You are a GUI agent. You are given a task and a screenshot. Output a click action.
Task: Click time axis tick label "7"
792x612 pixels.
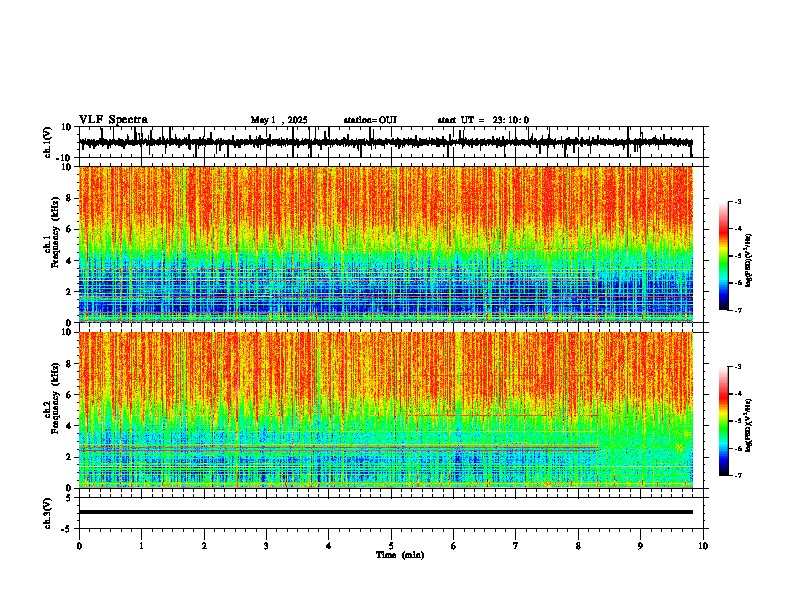[x=516, y=546]
